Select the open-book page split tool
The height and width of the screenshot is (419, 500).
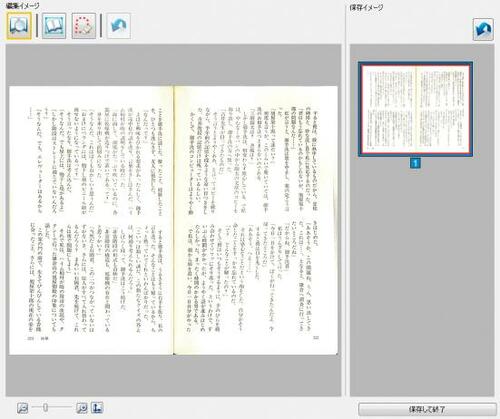(54, 26)
